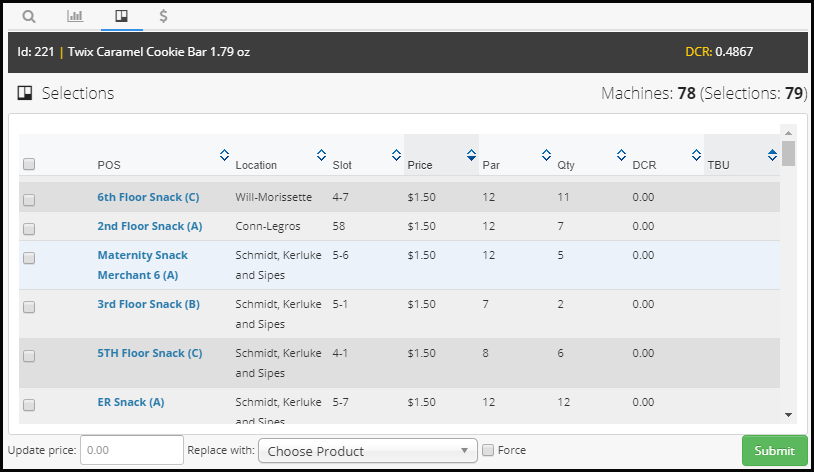Click the table scrollbar down arrow

coord(788,414)
